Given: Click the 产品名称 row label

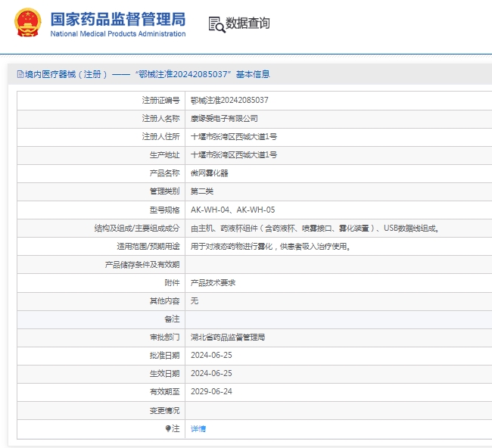Looking at the screenshot, I should (x=164, y=173).
